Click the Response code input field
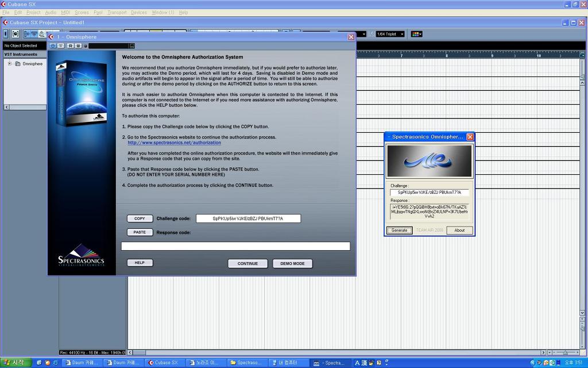 point(235,246)
